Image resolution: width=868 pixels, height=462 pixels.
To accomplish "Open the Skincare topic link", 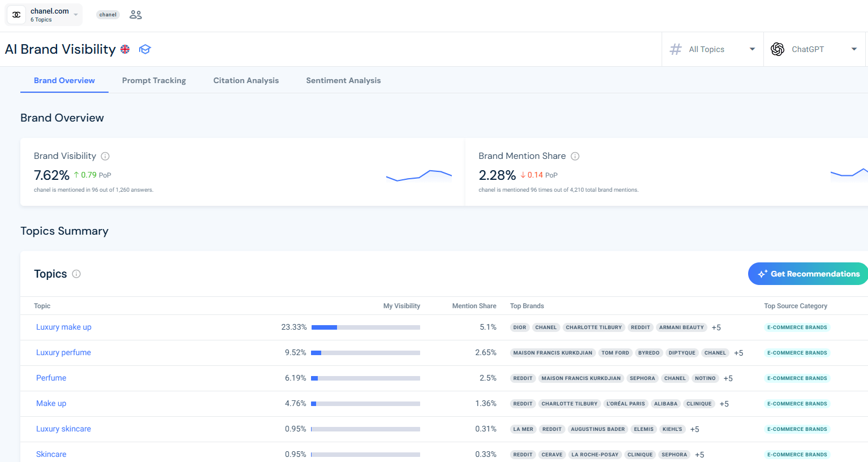I will 51,454.
